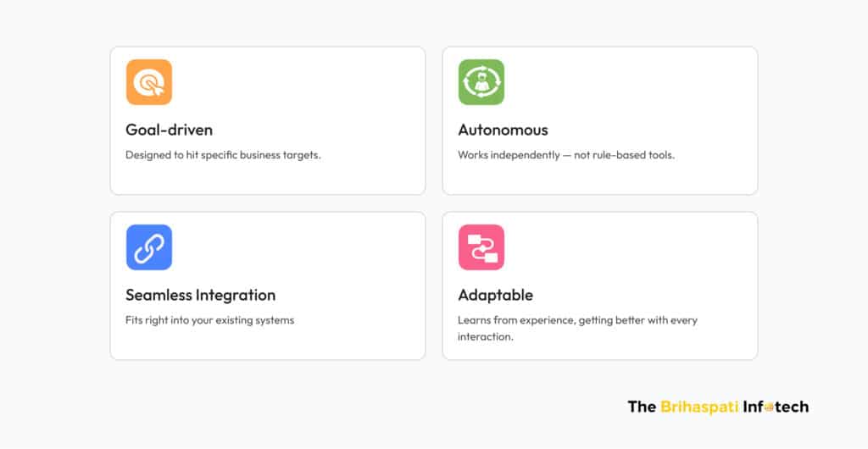The width and height of the screenshot is (868, 449).
Task: Click the Infotech word in the logo
Action: tap(776, 407)
